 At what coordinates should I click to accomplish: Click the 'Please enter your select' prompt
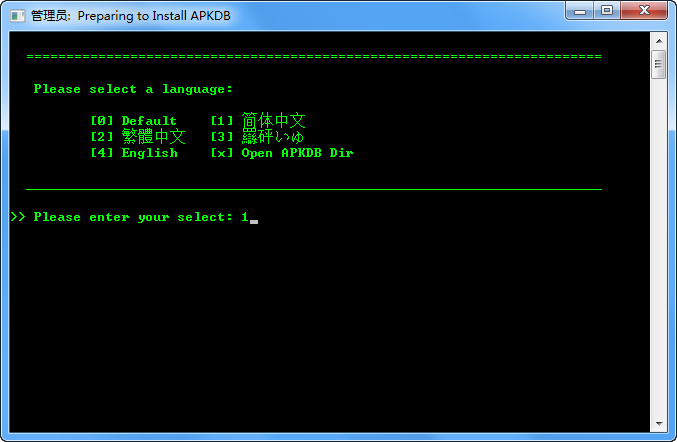coord(133,217)
